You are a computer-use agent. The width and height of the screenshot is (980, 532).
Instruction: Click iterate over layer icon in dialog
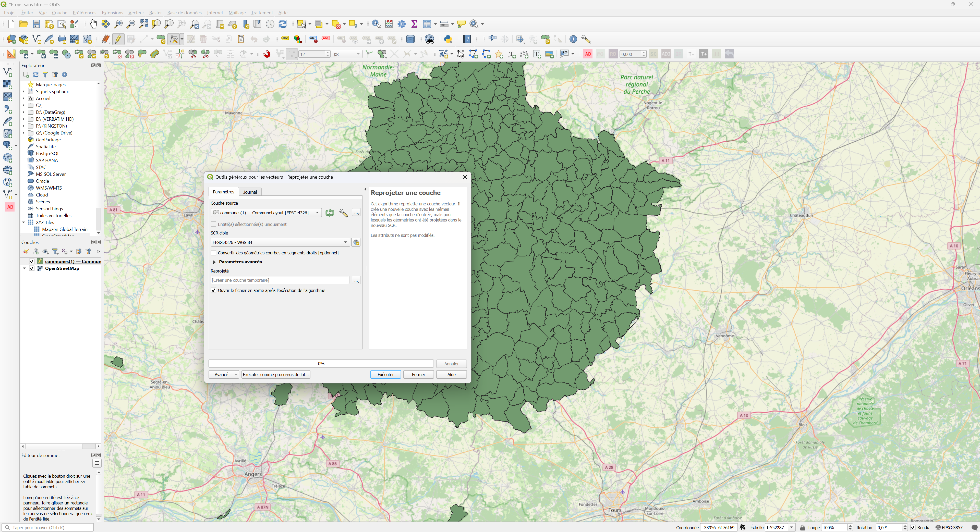pos(330,213)
